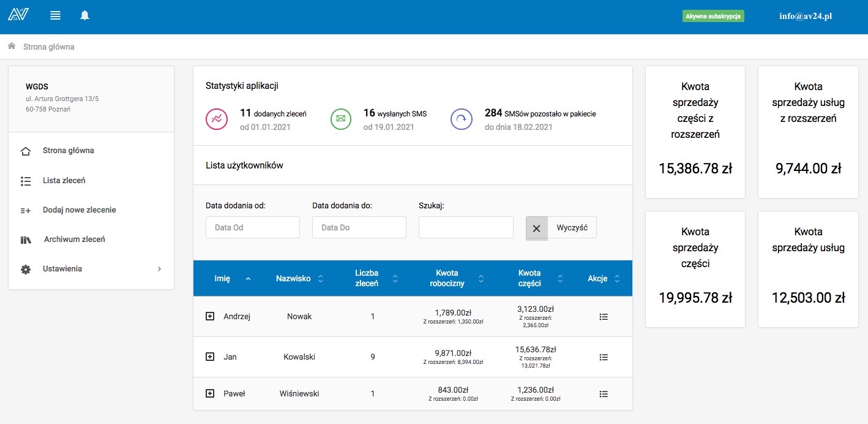Open actions list icon for Paweł Wiśniewski
The height and width of the screenshot is (424, 868).
pyautogui.click(x=604, y=394)
